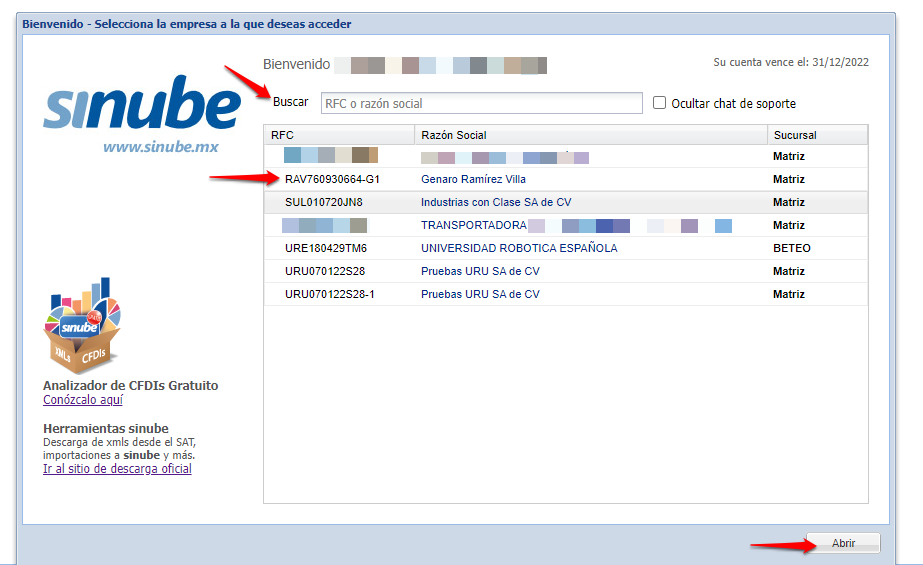Screen dimensions: 923x565
Task: Select RFC URU070122S28 row
Action: click(324, 271)
